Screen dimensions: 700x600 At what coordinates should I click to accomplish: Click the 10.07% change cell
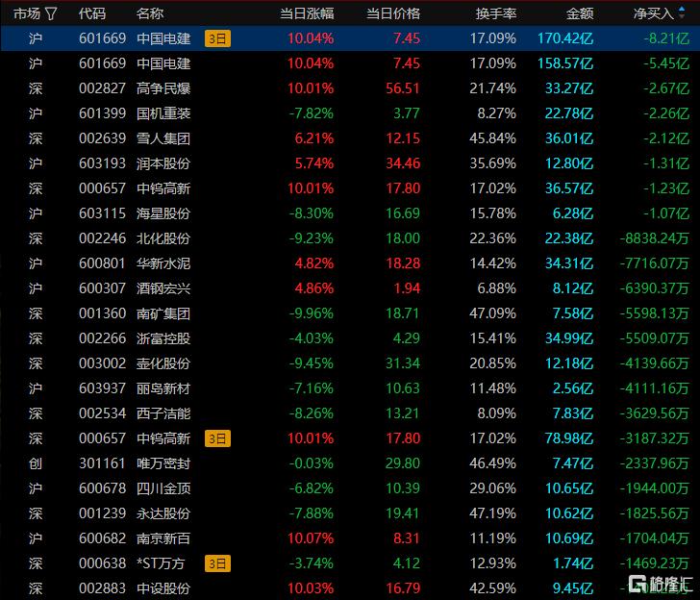[311, 538]
